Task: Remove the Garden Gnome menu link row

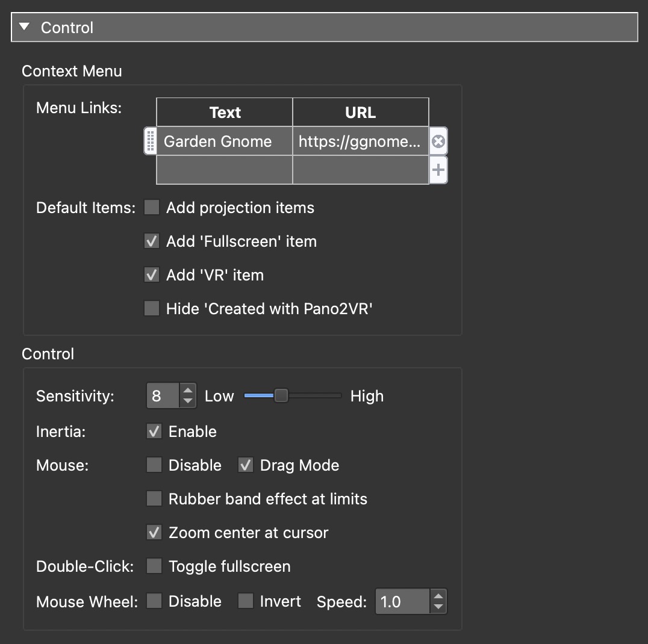Action: click(x=438, y=141)
